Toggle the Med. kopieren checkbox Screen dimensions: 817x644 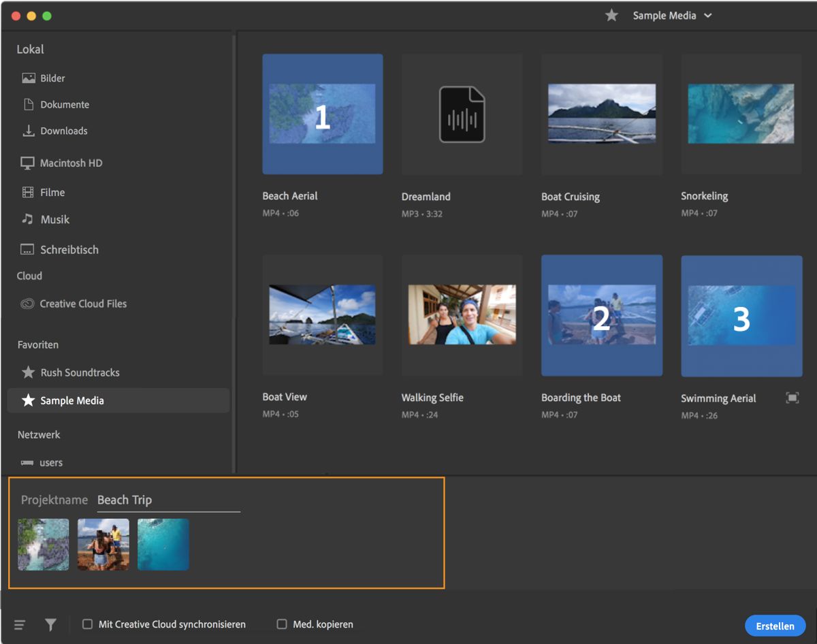pyautogui.click(x=282, y=624)
